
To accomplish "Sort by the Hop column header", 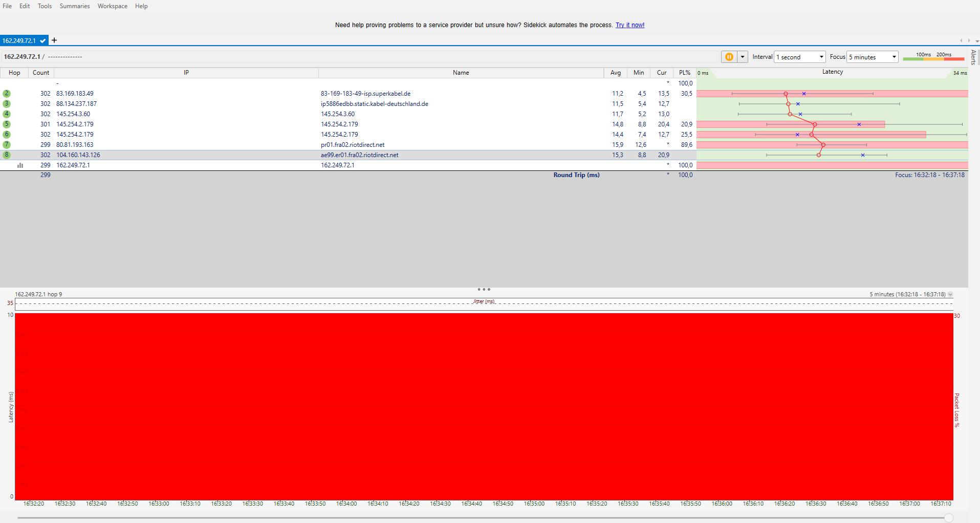I will (14, 73).
